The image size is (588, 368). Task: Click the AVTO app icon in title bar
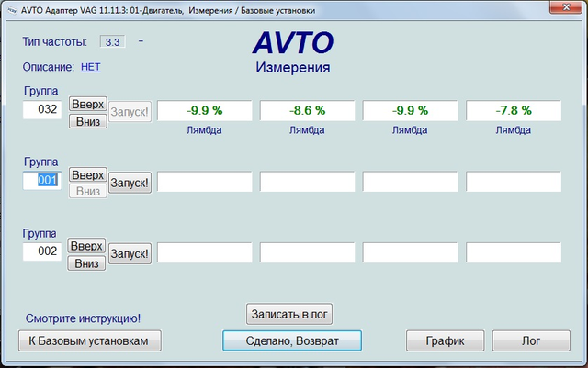(x=10, y=9)
